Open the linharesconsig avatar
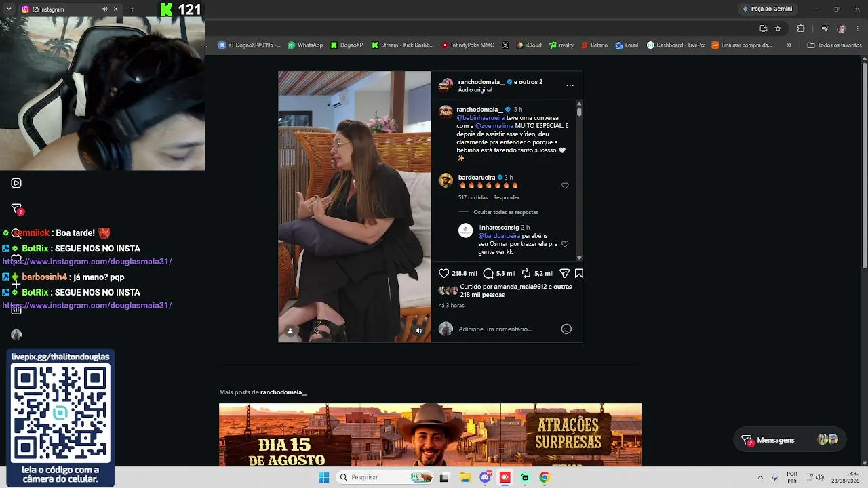Screen dimensions: 868x488 tap(466, 230)
